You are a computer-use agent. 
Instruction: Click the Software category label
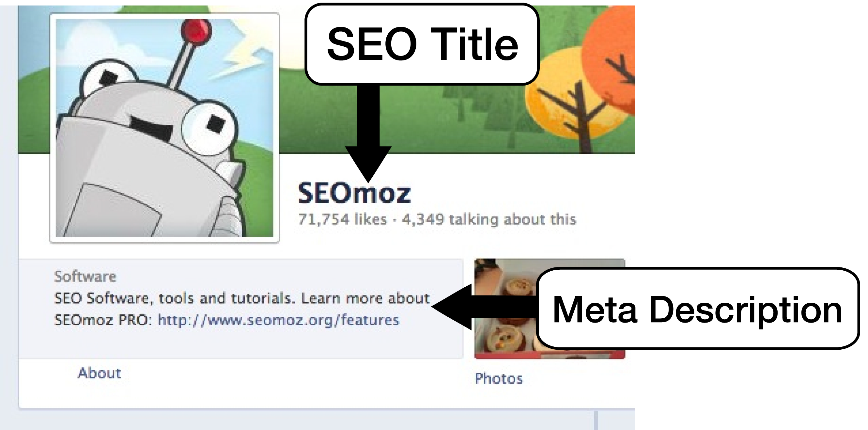click(x=85, y=277)
